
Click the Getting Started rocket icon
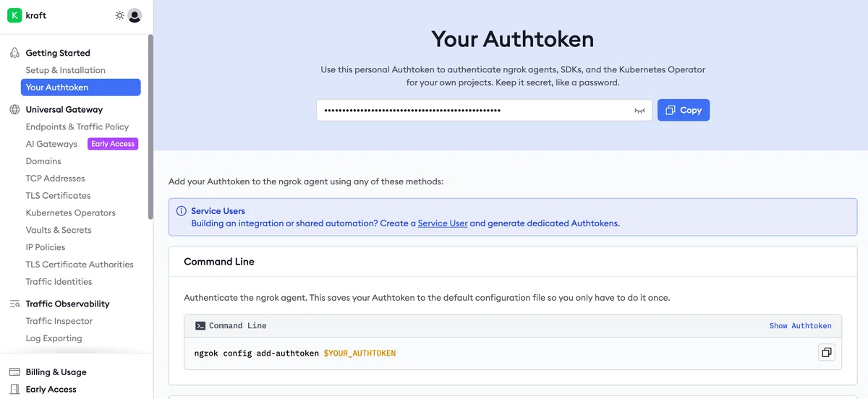(14, 53)
